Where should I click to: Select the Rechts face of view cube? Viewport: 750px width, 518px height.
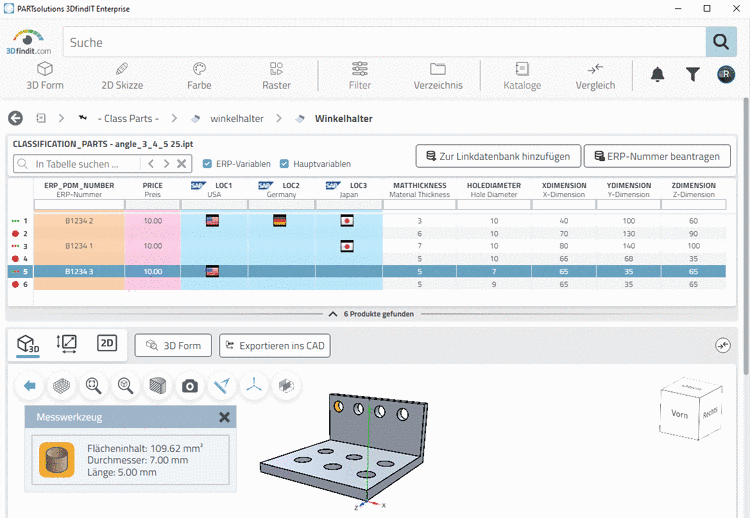[x=710, y=412]
